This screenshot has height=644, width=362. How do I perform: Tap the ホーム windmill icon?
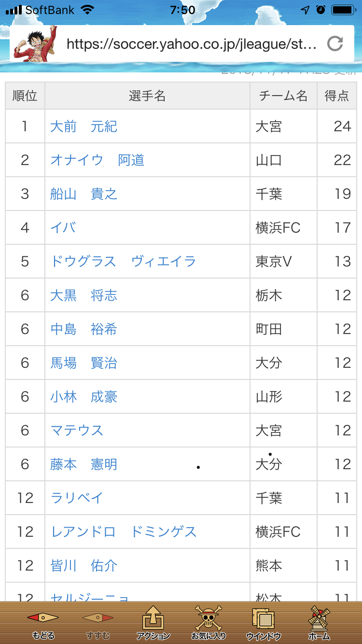click(319, 619)
